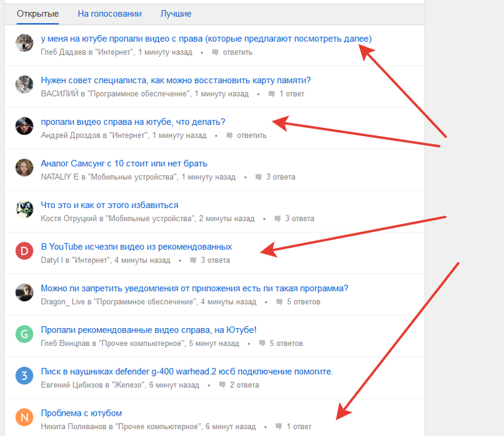This screenshot has width=504, height=436.
Task: Switch to the На голосовании tab
Action: (x=110, y=14)
